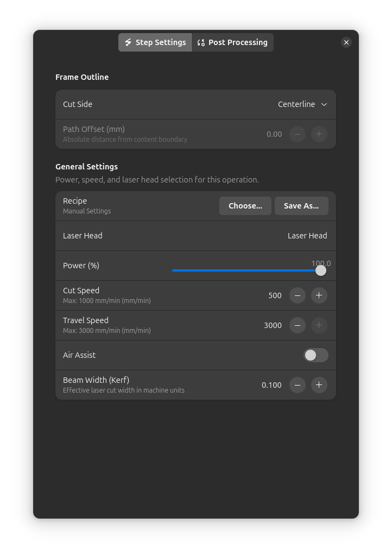Click Save As... to save recipe
Screen dimensions: 392x555
(x=301, y=206)
